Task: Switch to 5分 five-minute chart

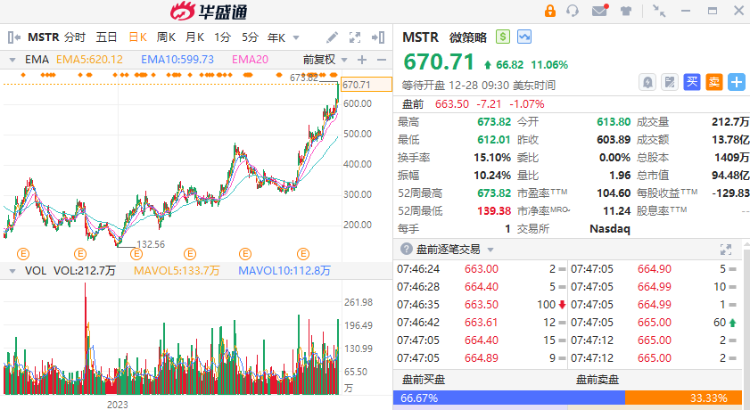Action: click(250, 37)
